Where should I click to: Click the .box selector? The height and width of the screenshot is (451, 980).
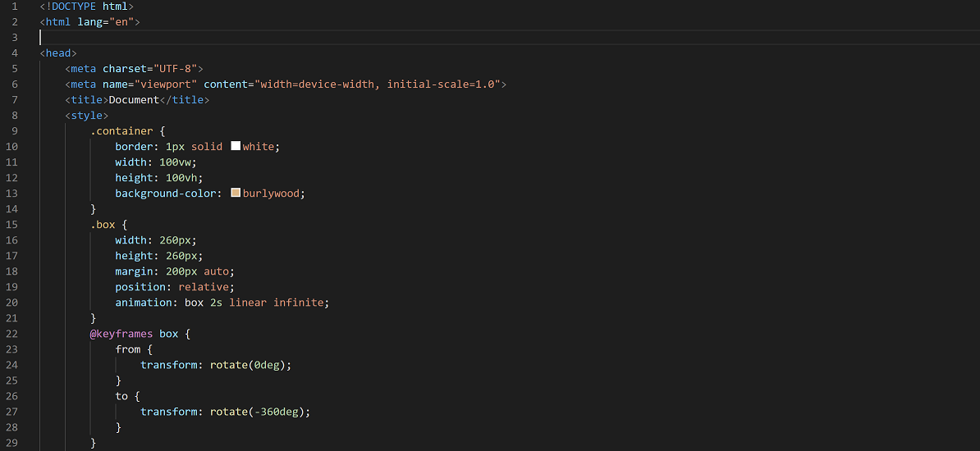click(x=105, y=225)
